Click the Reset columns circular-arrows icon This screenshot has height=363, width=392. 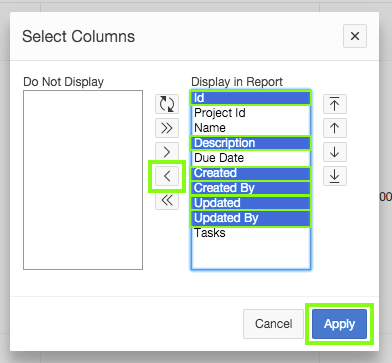(167, 104)
